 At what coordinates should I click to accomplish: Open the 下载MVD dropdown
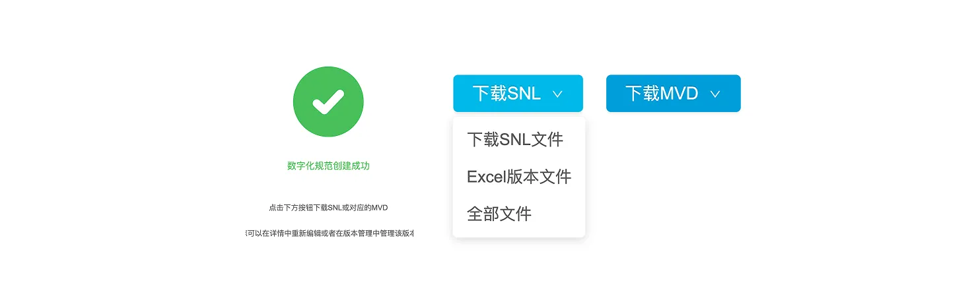(674, 94)
